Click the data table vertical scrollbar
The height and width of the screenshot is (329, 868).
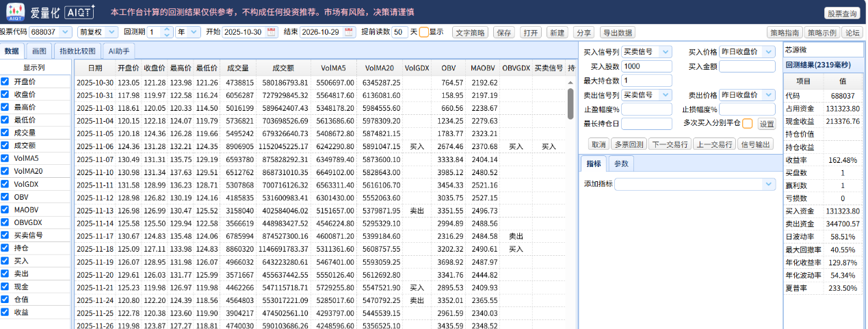[570, 103]
